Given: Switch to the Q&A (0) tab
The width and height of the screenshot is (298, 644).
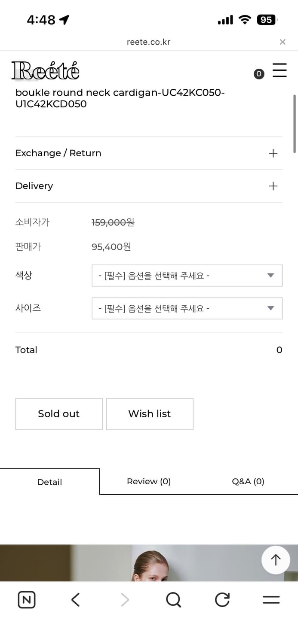Looking at the screenshot, I should pos(248,481).
